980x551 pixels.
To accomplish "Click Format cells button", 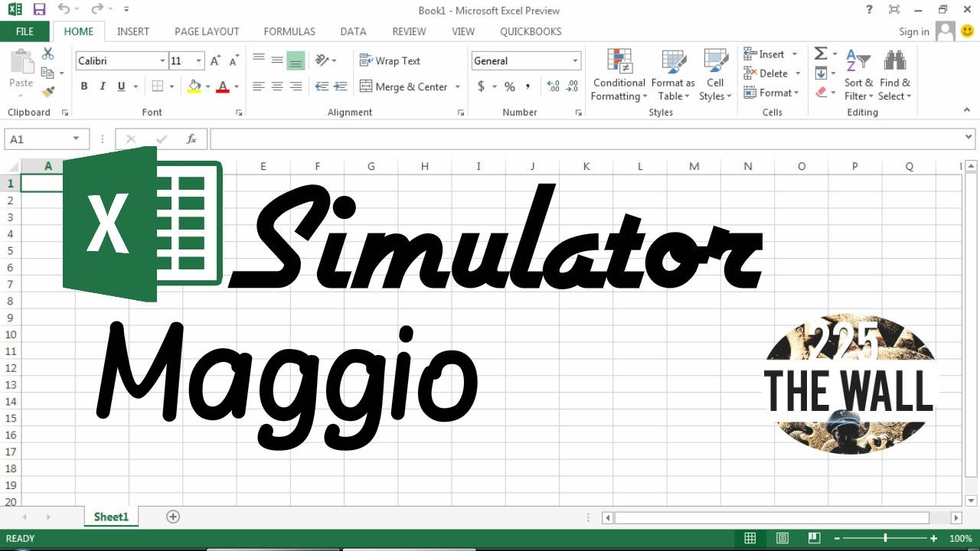I will (x=772, y=93).
